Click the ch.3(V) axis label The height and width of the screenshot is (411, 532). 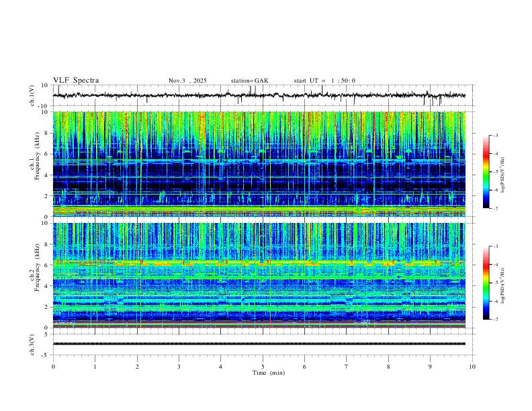[x=32, y=345]
